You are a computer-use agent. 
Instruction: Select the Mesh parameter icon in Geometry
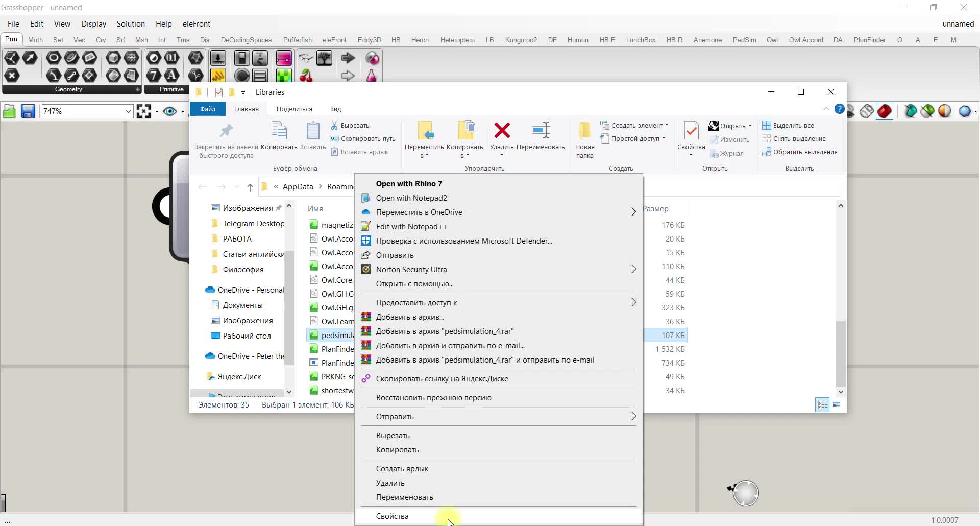click(x=132, y=58)
